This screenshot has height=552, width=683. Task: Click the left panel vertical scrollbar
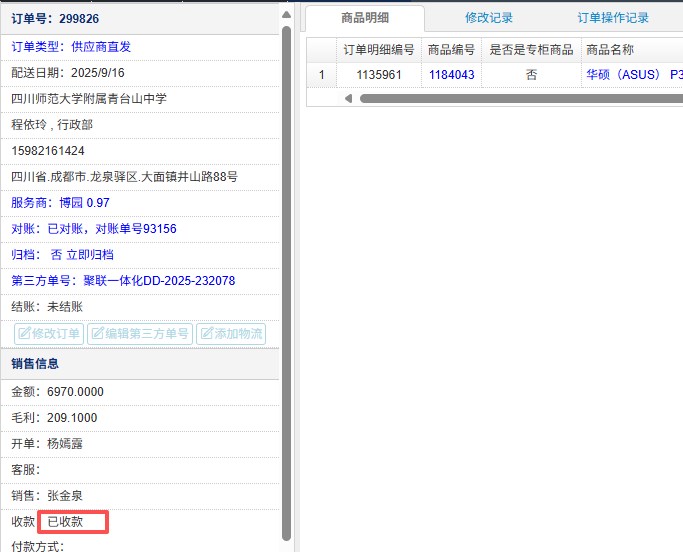287,280
